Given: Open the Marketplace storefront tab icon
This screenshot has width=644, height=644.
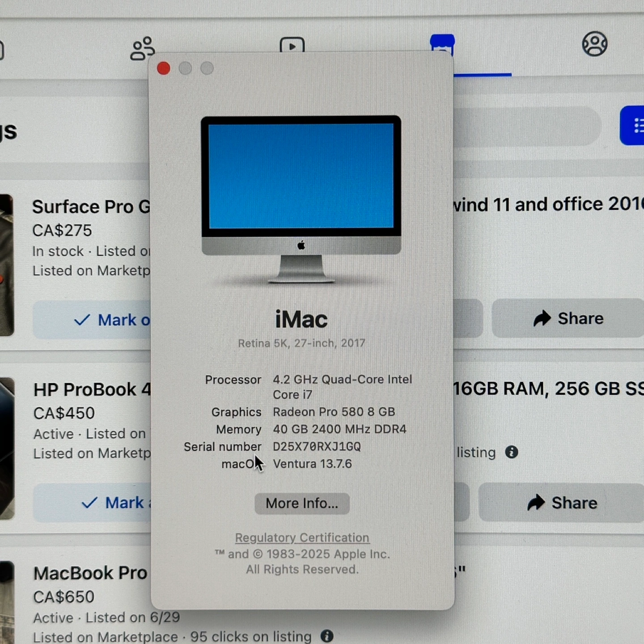Looking at the screenshot, I should click(x=442, y=44).
